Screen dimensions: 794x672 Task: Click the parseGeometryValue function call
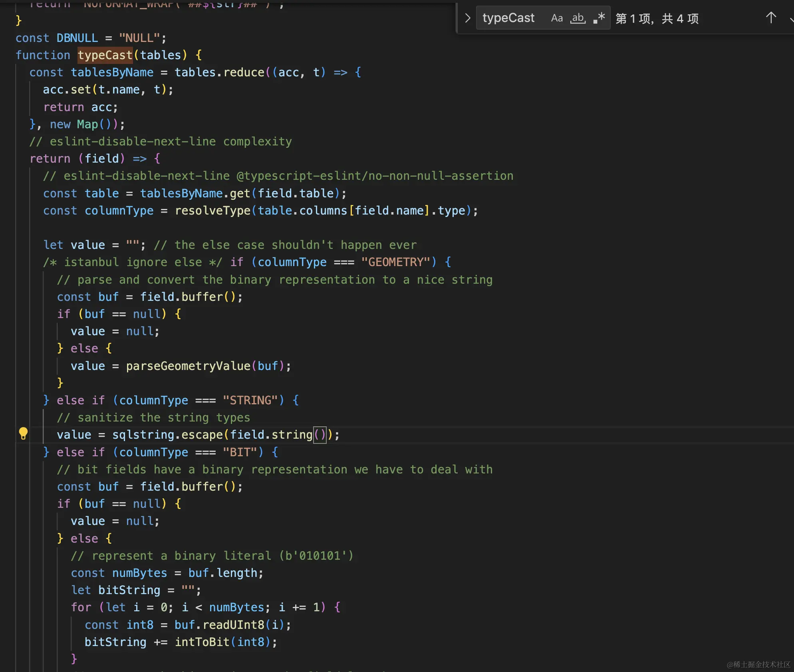[188, 366]
